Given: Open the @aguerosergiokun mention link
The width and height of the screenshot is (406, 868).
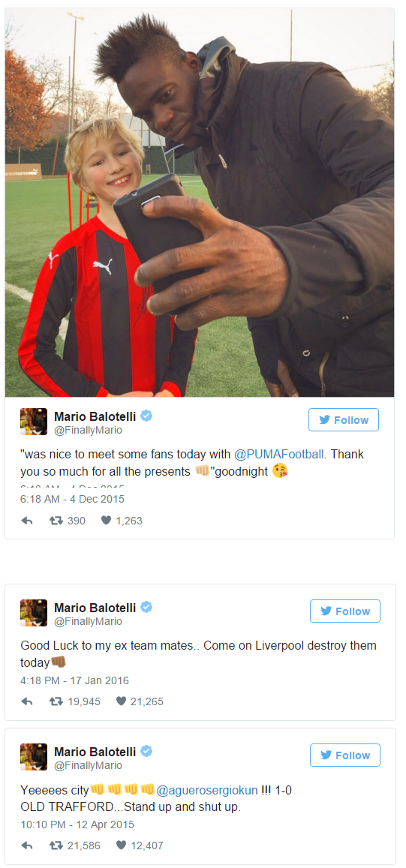Looking at the screenshot, I should click(x=207, y=791).
